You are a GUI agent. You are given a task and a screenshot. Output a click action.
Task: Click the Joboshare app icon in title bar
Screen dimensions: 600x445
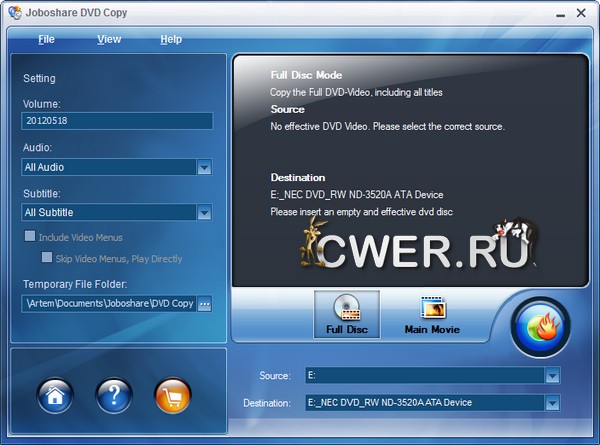click(12, 12)
